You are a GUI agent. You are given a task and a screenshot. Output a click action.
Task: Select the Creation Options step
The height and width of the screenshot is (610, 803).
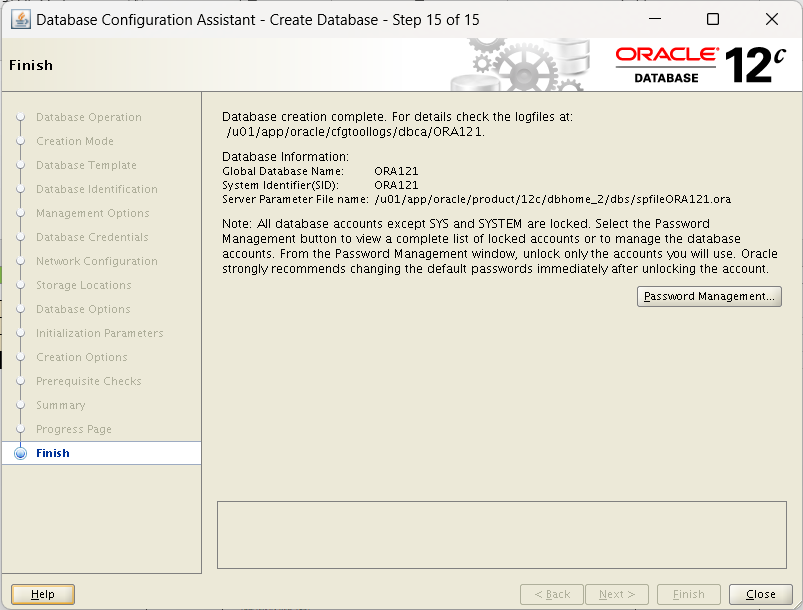81,357
